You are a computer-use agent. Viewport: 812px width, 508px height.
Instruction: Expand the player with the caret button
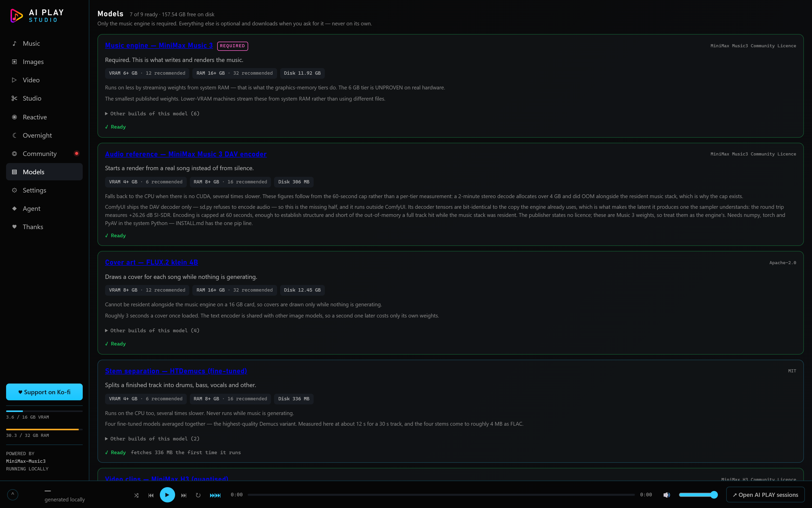13,495
